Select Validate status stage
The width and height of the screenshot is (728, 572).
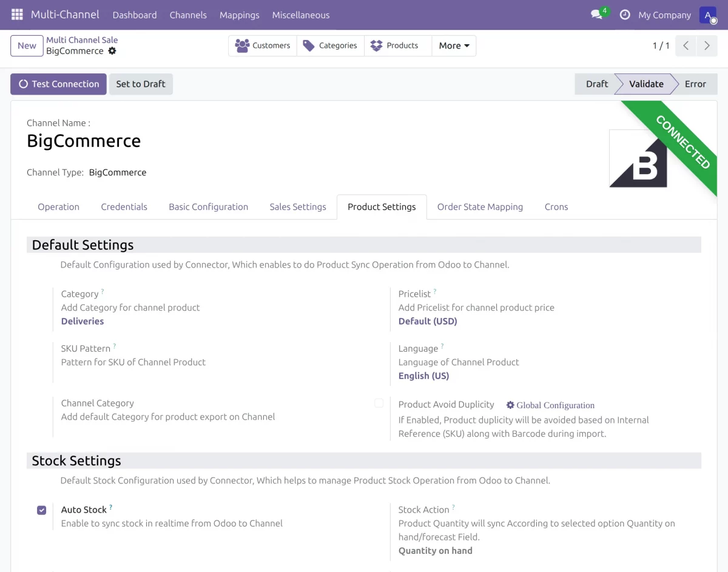(x=646, y=84)
